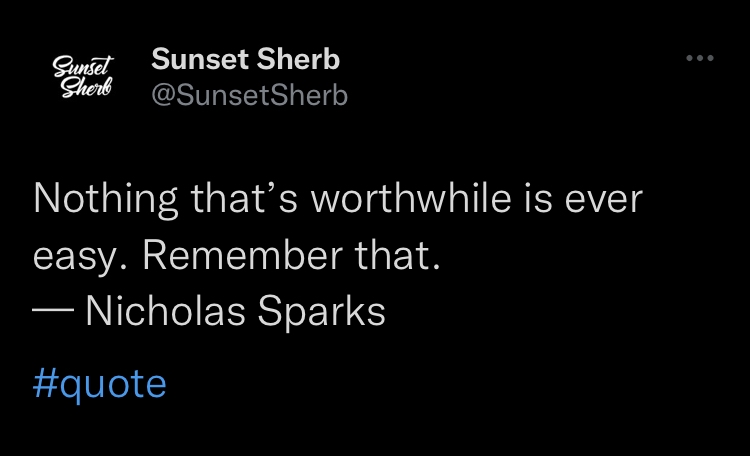
Task: Click the first name "Nicholas" in the attribution
Action: [165, 311]
